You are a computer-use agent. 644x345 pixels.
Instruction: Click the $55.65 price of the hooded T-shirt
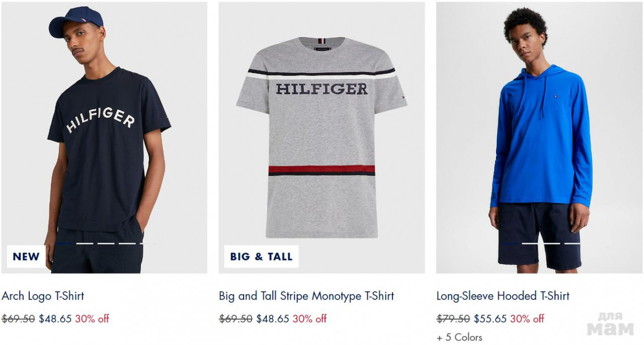[x=491, y=318]
